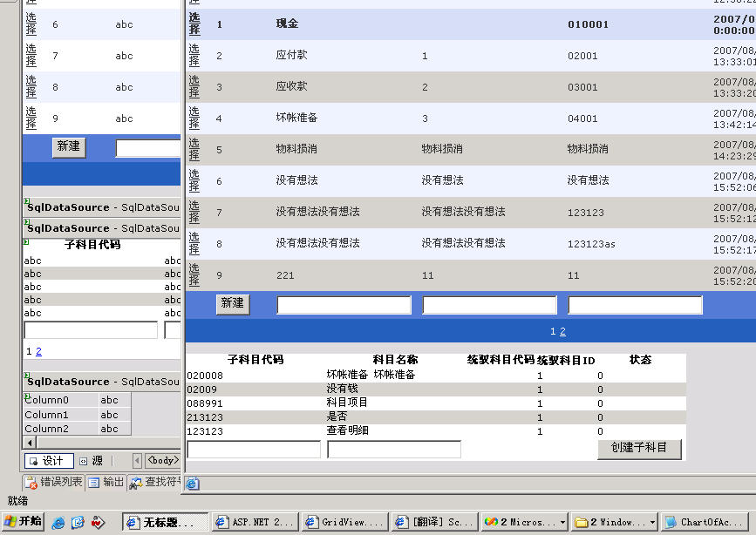Focus the input beside designer 新建 button
The image size is (756, 535).
148,148
